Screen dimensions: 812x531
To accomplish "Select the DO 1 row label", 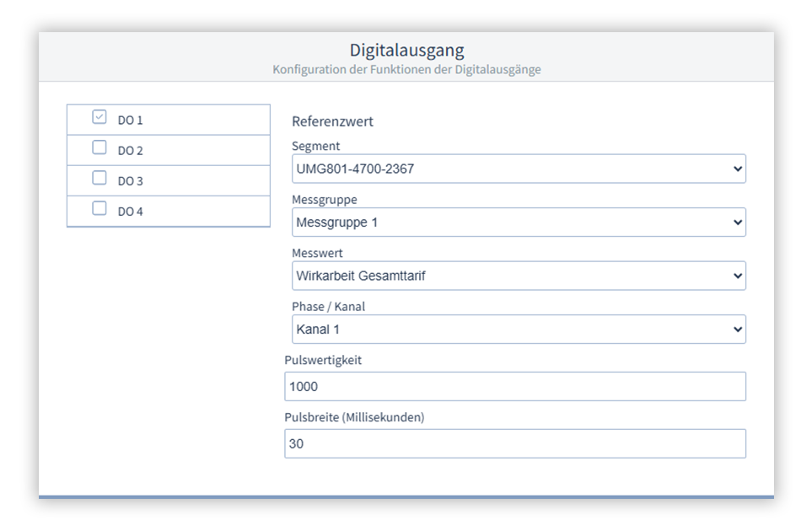I will (x=130, y=121).
